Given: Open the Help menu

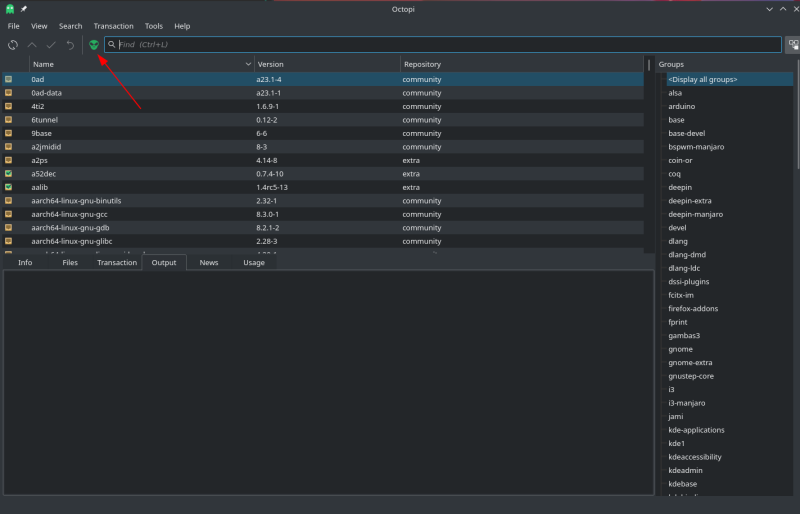Looking at the screenshot, I should coord(182,26).
